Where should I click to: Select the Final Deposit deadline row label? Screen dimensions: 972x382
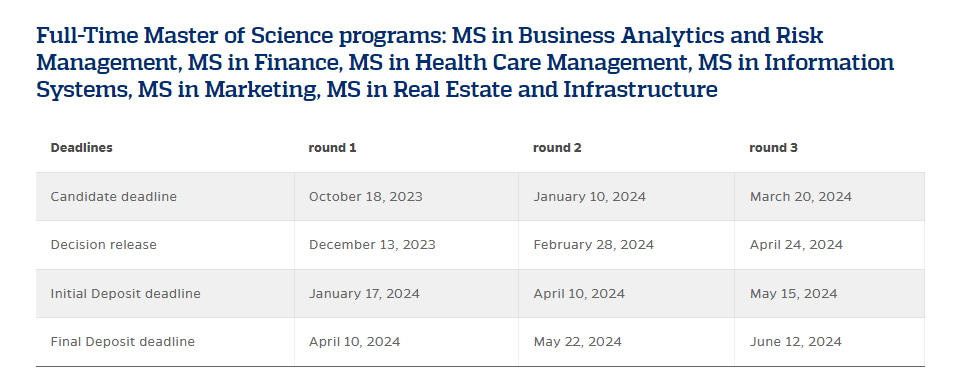122,342
